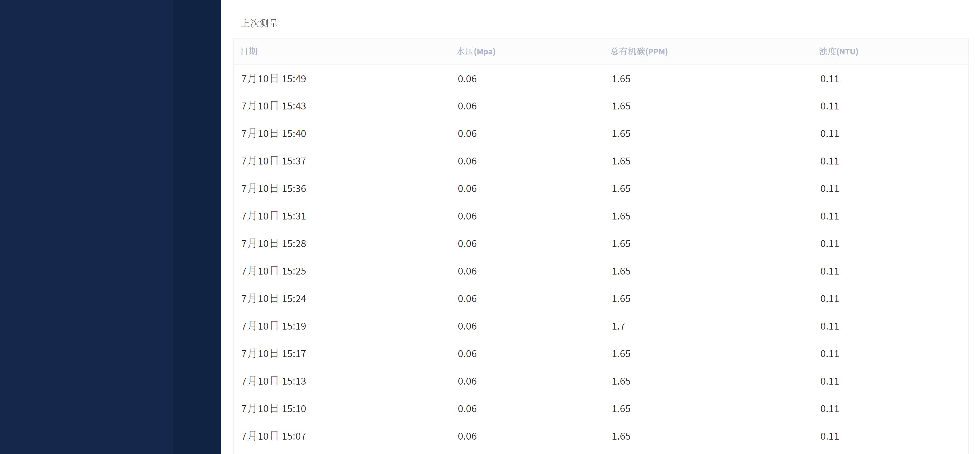Image resolution: width=980 pixels, height=454 pixels.
Task: Select the 7月10日 15:13 date cell
Action: [x=273, y=381]
